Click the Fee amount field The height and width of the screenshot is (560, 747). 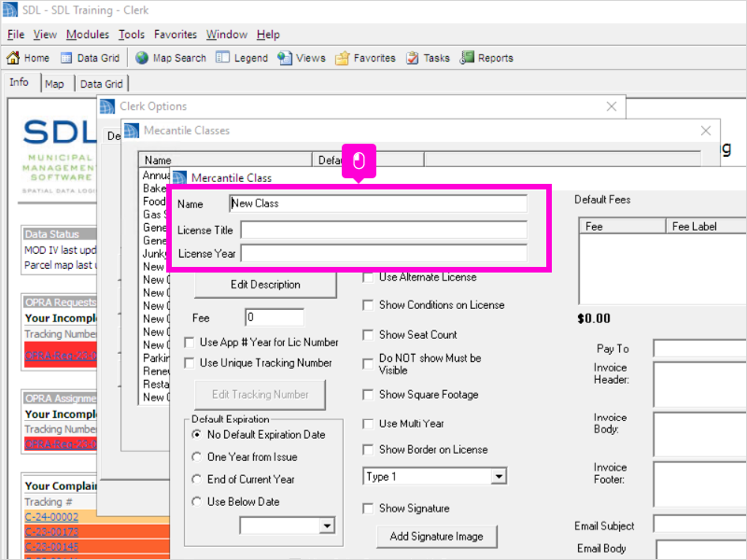pos(275,317)
